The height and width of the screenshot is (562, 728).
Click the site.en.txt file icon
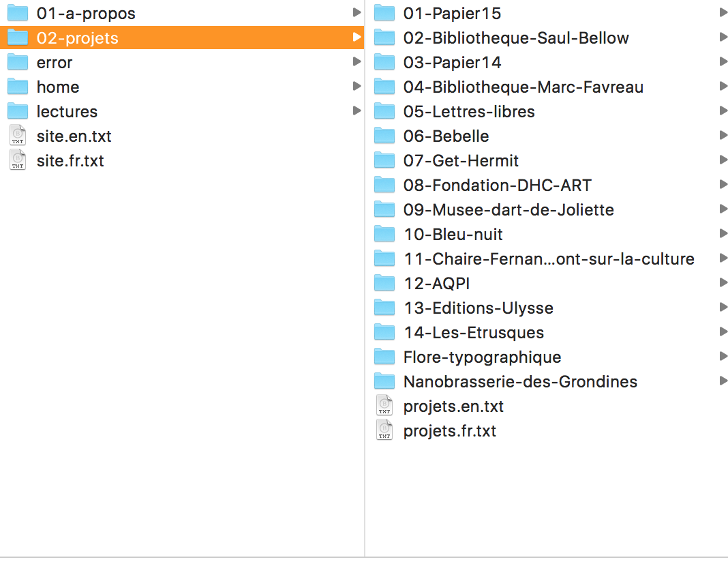point(18,136)
